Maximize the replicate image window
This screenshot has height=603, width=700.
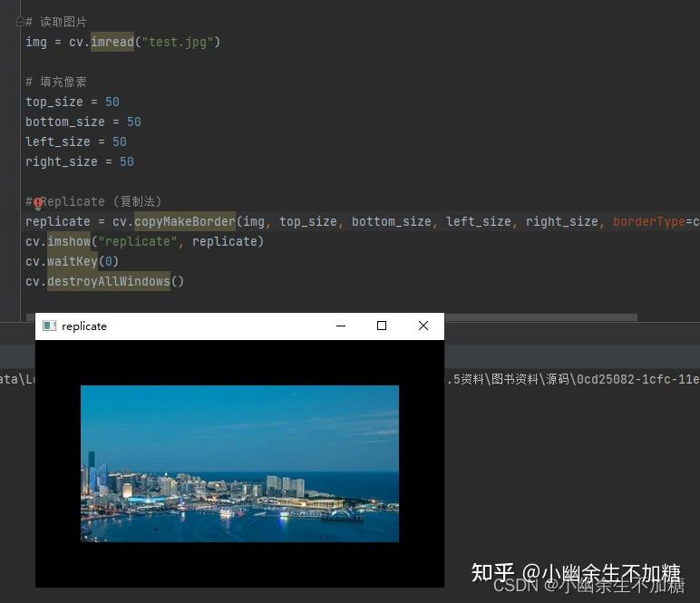pos(382,326)
